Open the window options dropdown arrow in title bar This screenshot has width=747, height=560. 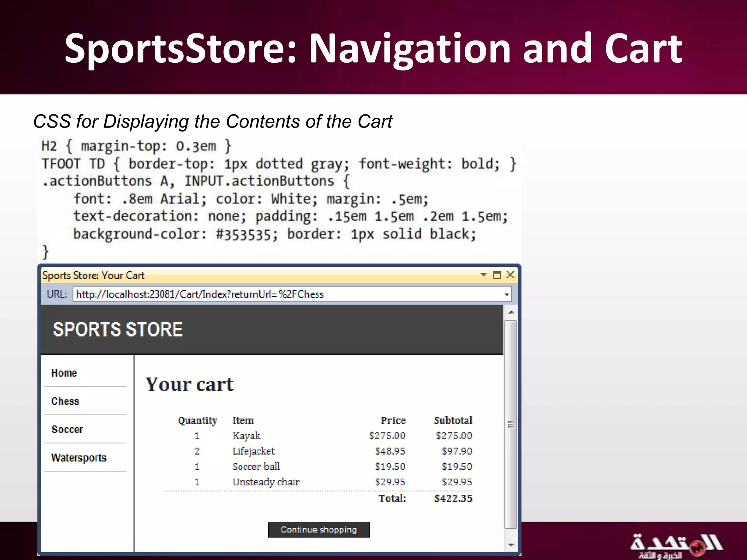(x=484, y=275)
